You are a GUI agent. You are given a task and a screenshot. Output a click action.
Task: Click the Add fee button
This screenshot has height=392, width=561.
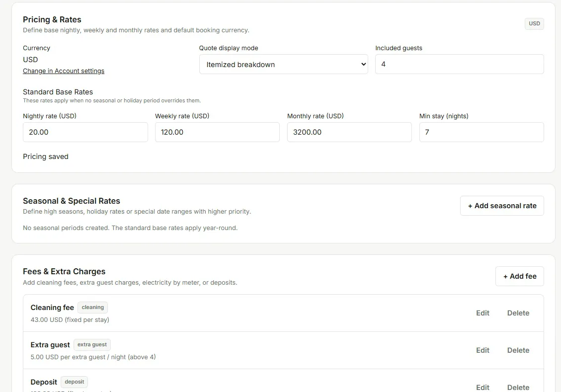pyautogui.click(x=519, y=276)
